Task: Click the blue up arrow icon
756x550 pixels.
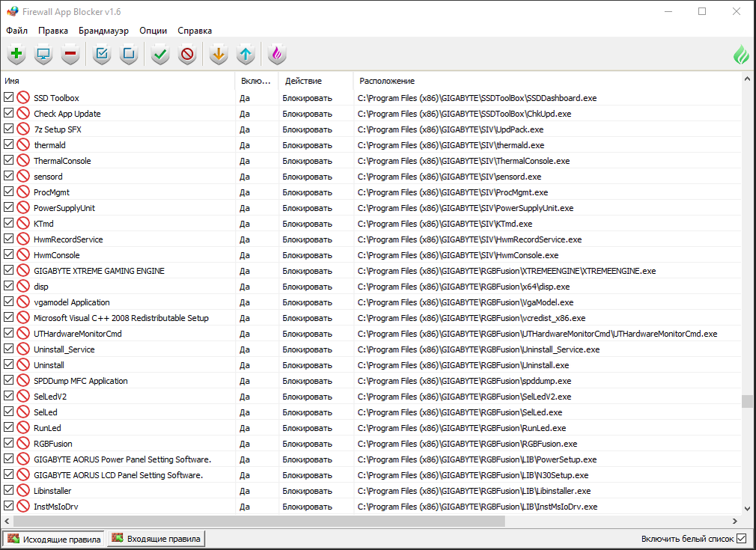Action: point(246,54)
